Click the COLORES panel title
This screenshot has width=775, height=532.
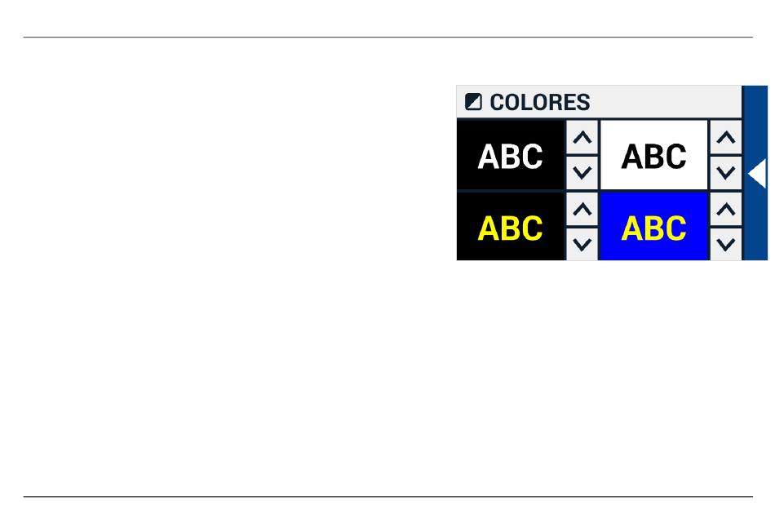tap(540, 102)
